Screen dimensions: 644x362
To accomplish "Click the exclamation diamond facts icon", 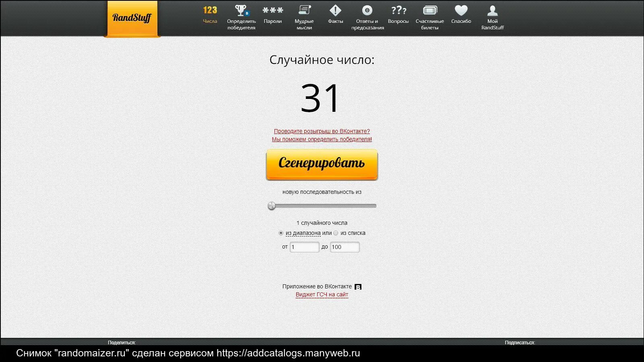I will coord(335,10).
